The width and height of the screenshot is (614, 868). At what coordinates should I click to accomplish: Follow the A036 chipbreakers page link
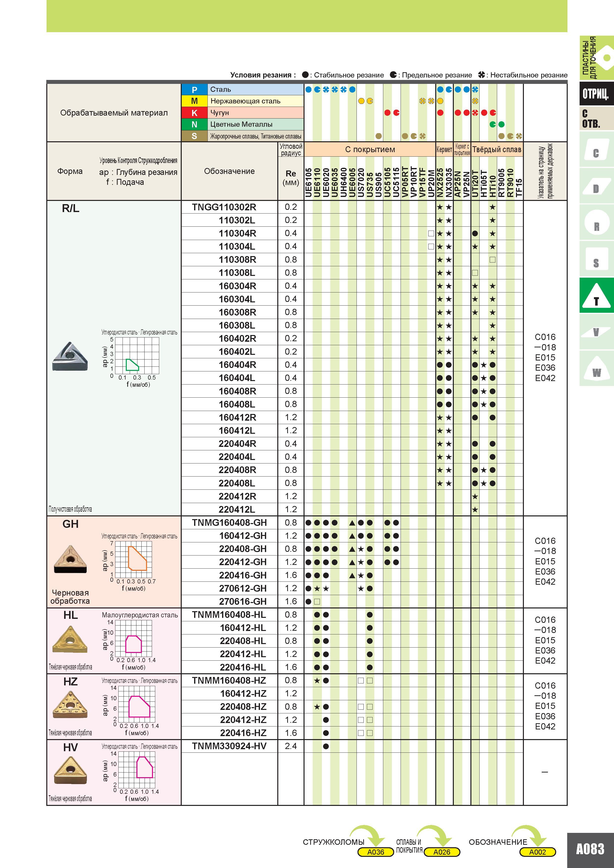click(376, 852)
